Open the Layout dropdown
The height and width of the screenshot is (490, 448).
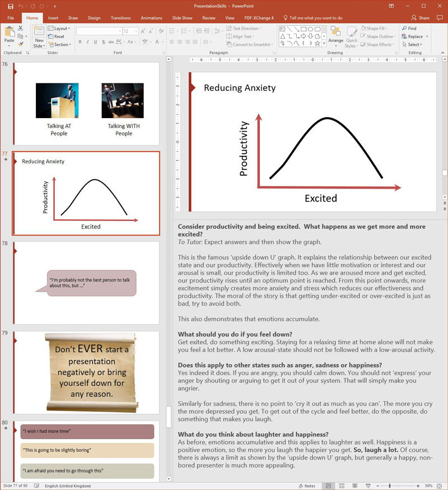(x=59, y=28)
